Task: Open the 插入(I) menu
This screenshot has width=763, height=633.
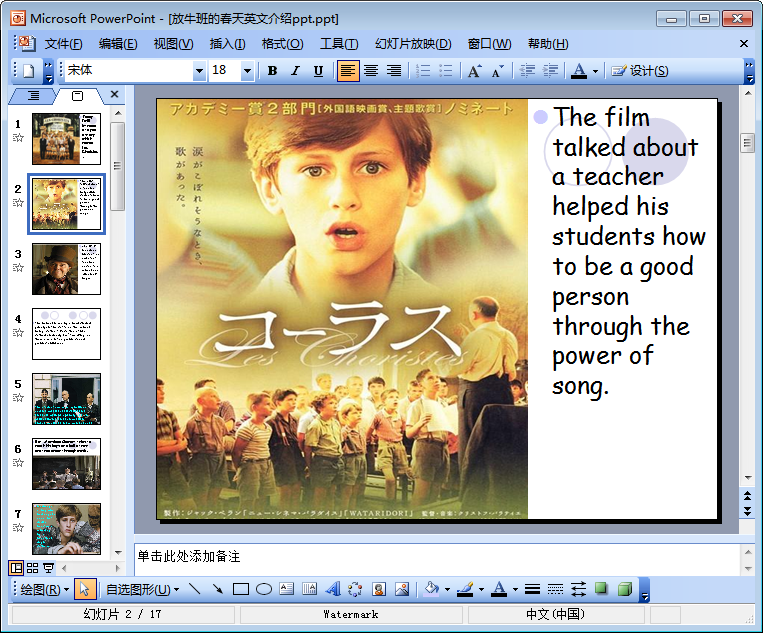Action: point(227,44)
